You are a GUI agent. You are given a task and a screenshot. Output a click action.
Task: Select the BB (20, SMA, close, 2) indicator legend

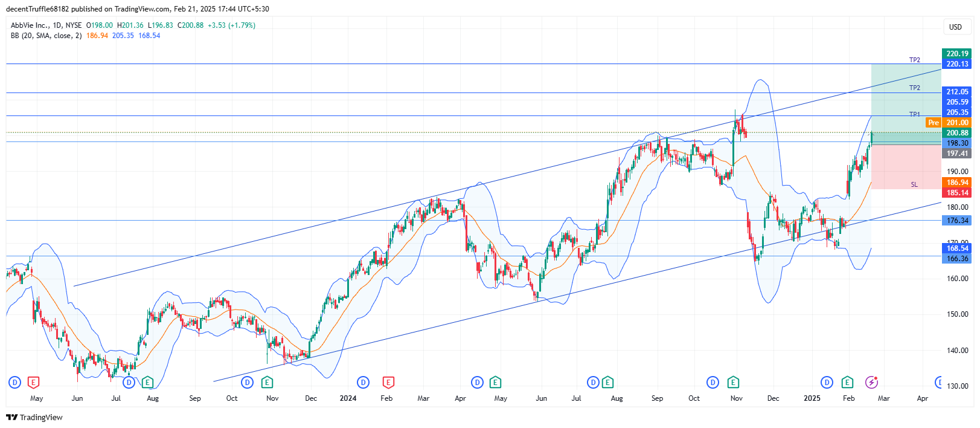coord(46,36)
